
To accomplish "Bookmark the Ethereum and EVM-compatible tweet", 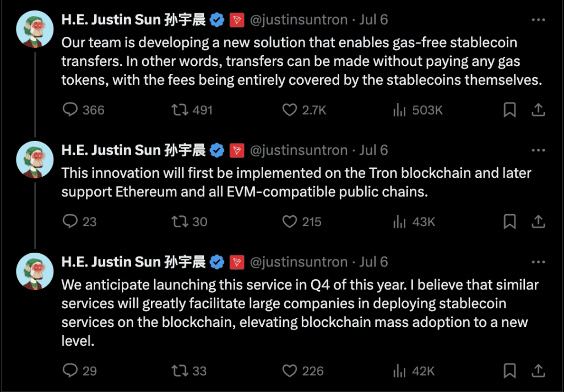I will [x=510, y=221].
